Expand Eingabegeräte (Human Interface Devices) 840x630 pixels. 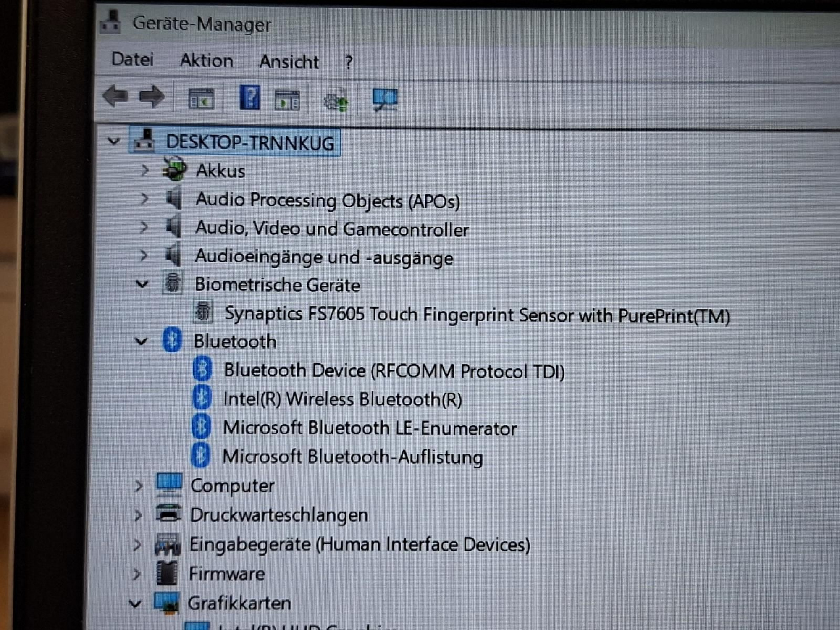pos(137,545)
